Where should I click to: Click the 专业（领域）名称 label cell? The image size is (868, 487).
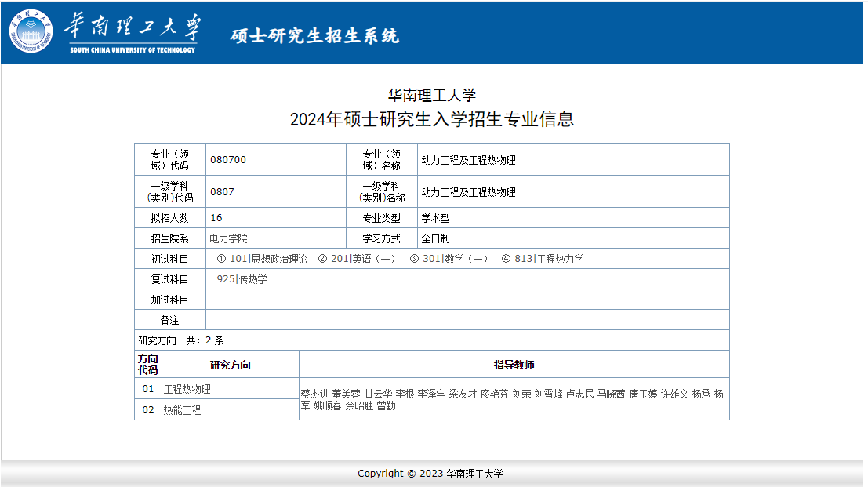point(381,159)
